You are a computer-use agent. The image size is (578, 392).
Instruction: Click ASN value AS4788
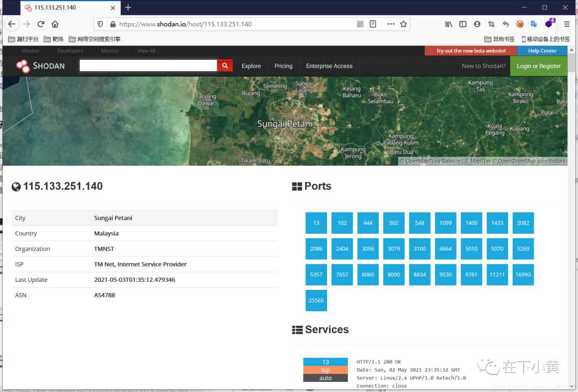[x=105, y=295]
